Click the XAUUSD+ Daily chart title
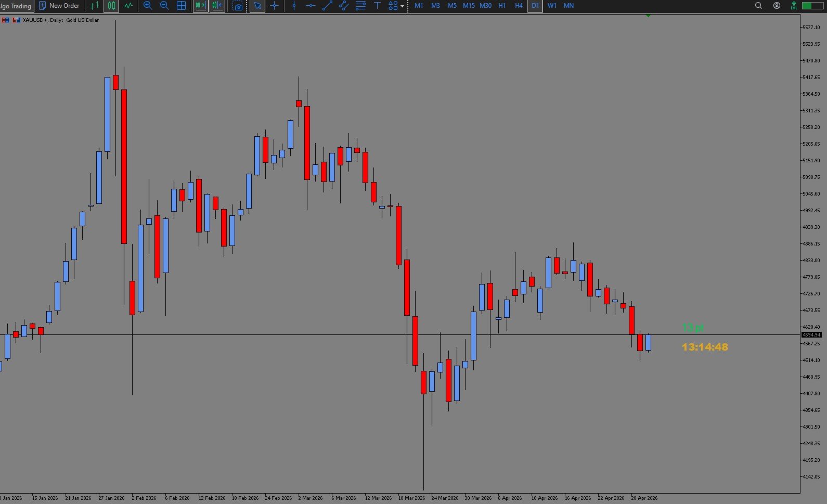Screen dimensions: 827x504 click(x=61, y=20)
